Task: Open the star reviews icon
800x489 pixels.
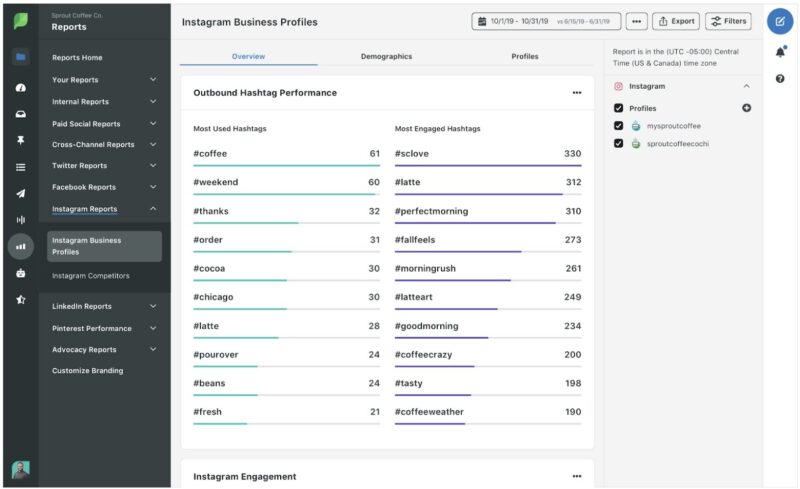Action: tap(21, 300)
